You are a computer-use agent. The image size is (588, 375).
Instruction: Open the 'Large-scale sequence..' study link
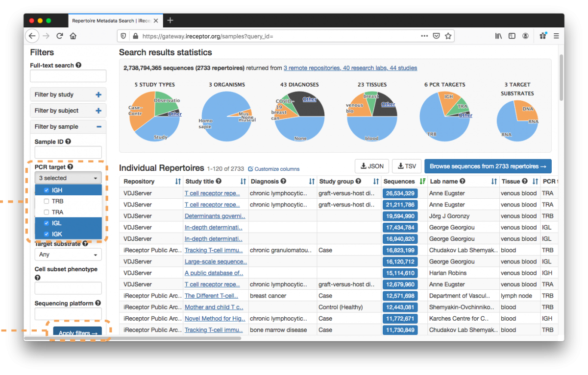[216, 261]
